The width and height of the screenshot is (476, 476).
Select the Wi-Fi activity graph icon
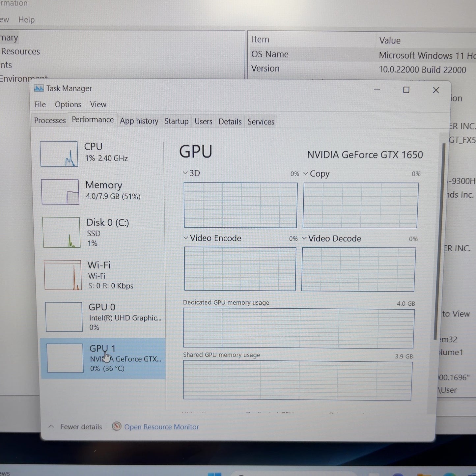click(x=63, y=275)
